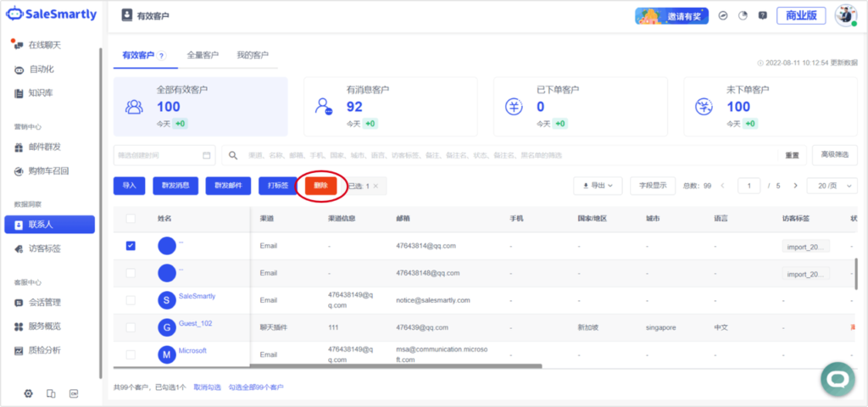The width and height of the screenshot is (868, 407).
Task: Click the user profile avatar
Action: [x=845, y=15]
